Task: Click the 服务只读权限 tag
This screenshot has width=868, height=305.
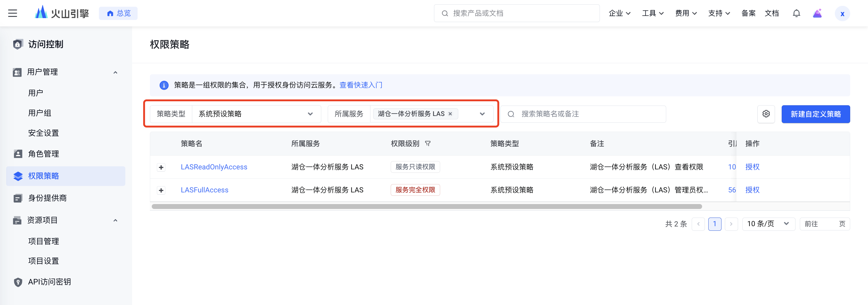Action: (415, 167)
